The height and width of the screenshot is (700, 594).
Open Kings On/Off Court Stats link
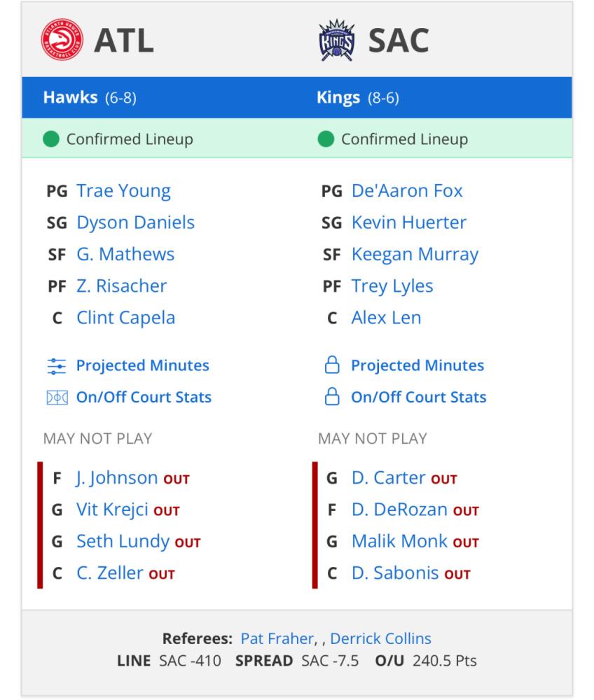click(418, 397)
